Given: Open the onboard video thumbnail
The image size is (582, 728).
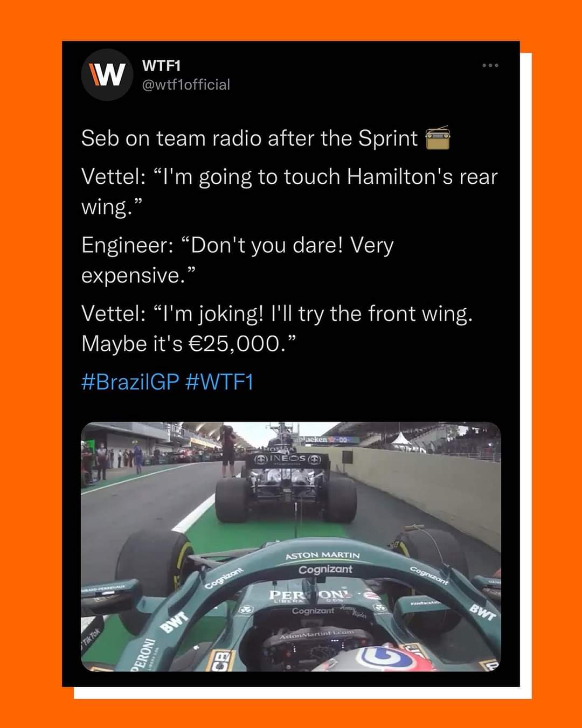Looking at the screenshot, I should click(291, 546).
